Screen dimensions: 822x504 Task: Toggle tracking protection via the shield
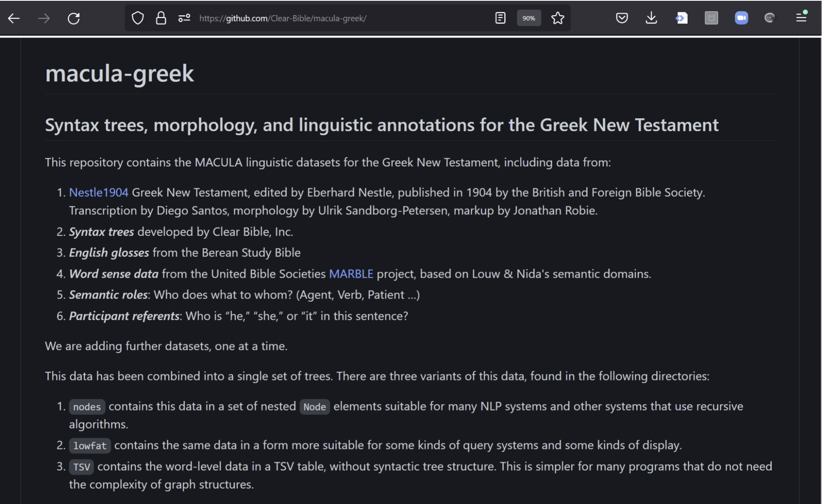(x=137, y=18)
